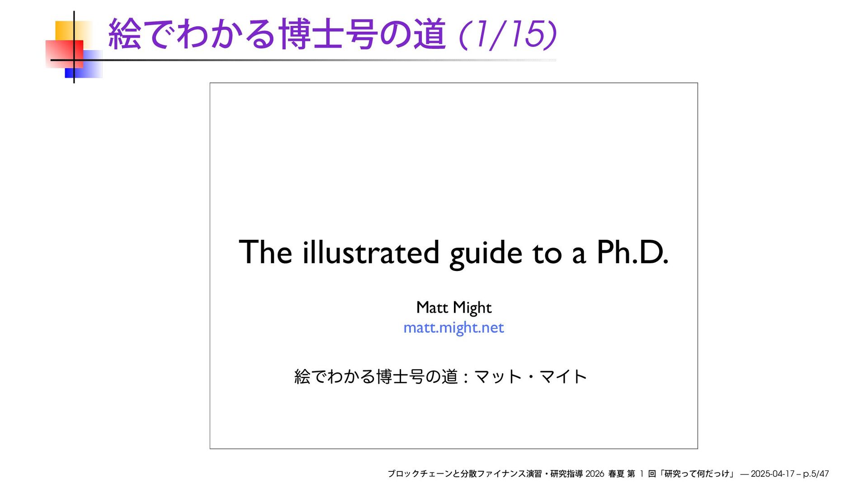Click the date 2025-04-17 in the footer

coord(772,474)
